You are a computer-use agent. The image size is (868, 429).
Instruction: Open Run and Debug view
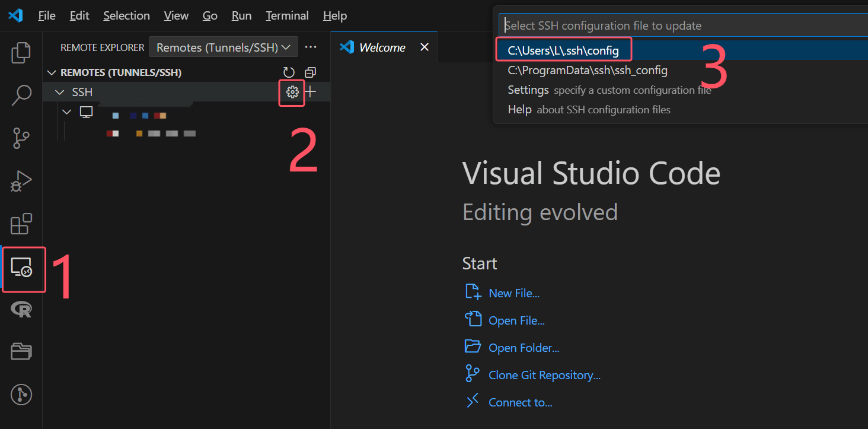tap(21, 181)
